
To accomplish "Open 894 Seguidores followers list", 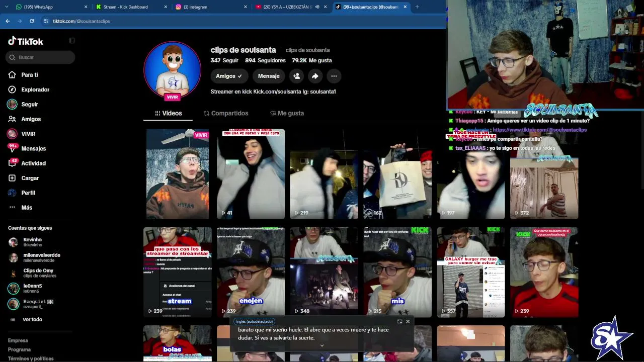I will pos(265,60).
